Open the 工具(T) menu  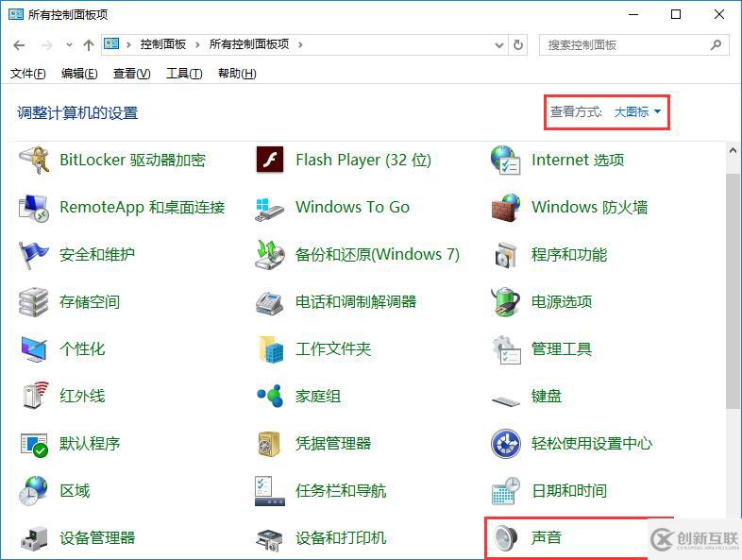(x=184, y=74)
